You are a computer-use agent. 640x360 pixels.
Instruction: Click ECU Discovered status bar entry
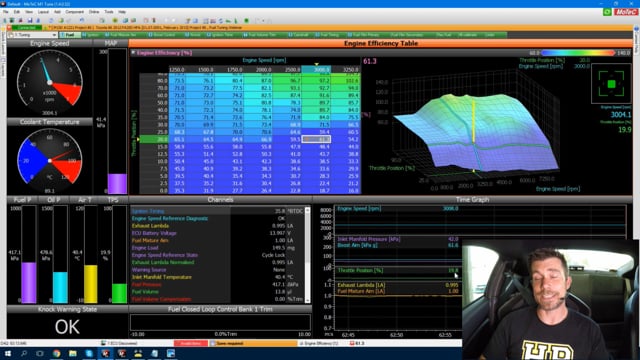pyautogui.click(x=120, y=343)
